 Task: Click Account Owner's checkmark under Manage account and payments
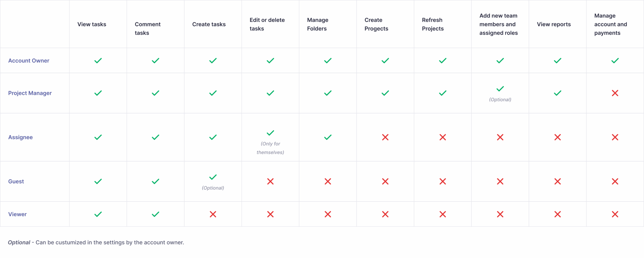coord(615,61)
